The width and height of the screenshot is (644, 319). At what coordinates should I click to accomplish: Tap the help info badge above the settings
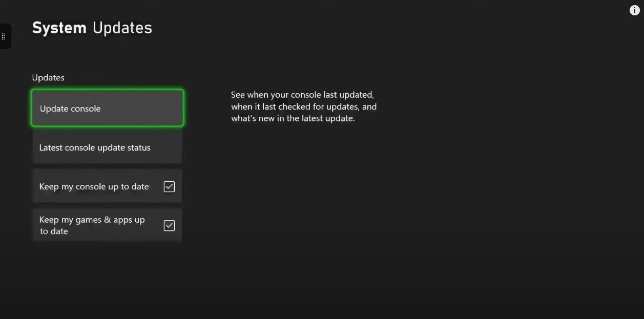tap(634, 10)
